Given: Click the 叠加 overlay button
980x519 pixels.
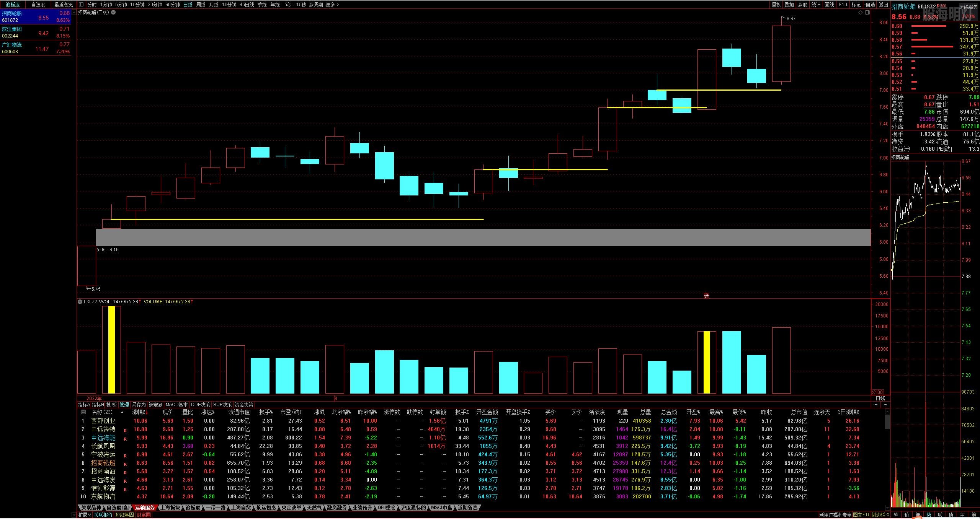Looking at the screenshot, I should coord(789,5).
